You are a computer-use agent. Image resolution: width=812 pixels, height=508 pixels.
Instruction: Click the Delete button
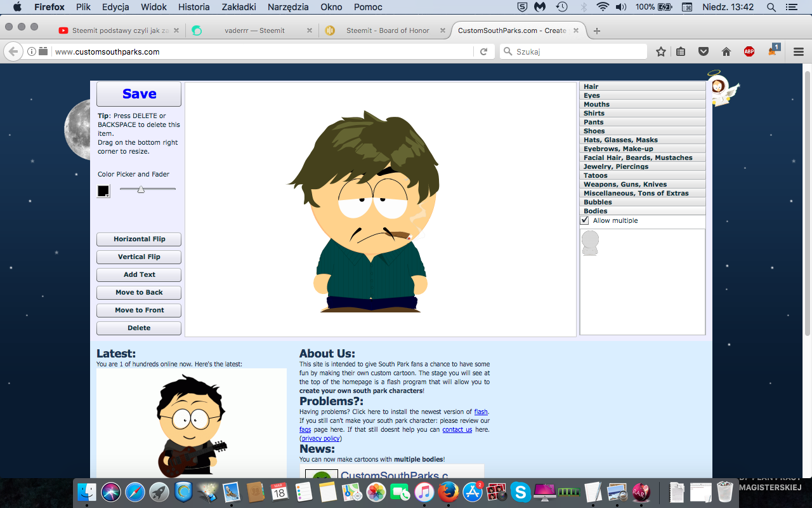[x=139, y=328]
